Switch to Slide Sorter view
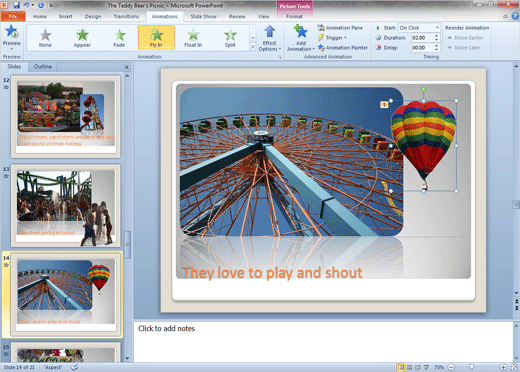The width and height of the screenshot is (520, 372). pyautogui.click(x=410, y=367)
